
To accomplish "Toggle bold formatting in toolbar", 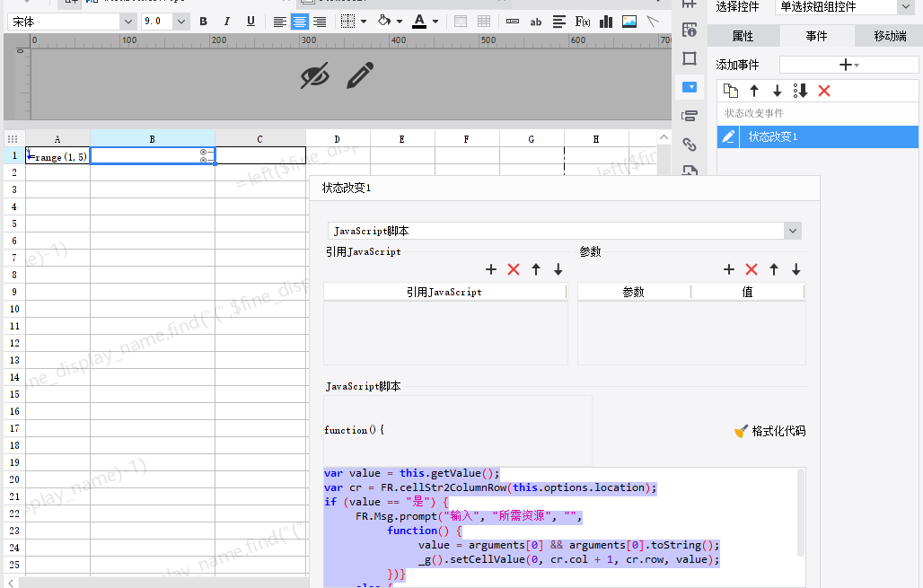I will [204, 22].
